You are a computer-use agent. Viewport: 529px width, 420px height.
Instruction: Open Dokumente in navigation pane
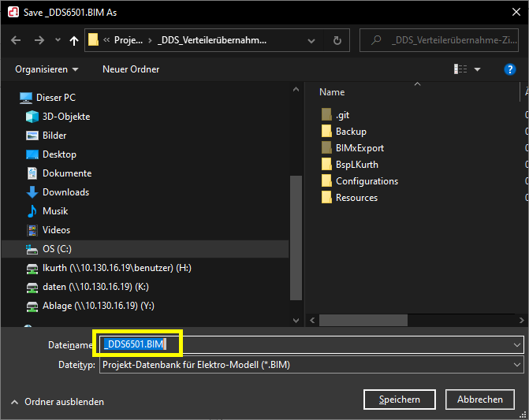(67, 173)
